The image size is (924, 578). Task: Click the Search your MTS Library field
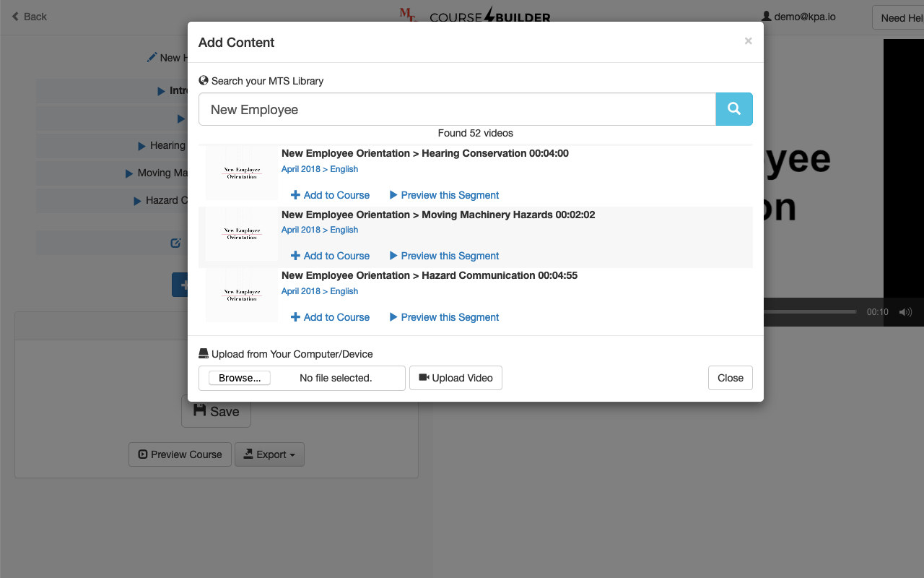pyautogui.click(x=457, y=109)
